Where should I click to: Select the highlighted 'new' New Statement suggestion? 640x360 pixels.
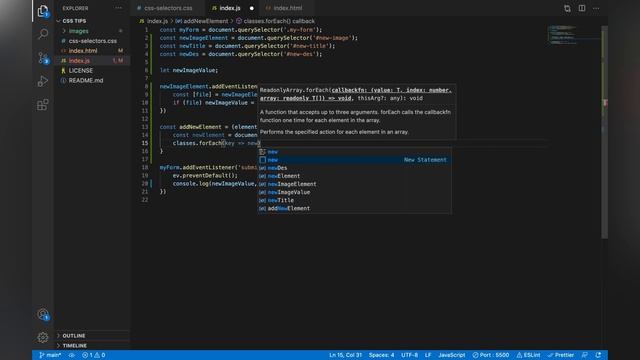(354, 160)
